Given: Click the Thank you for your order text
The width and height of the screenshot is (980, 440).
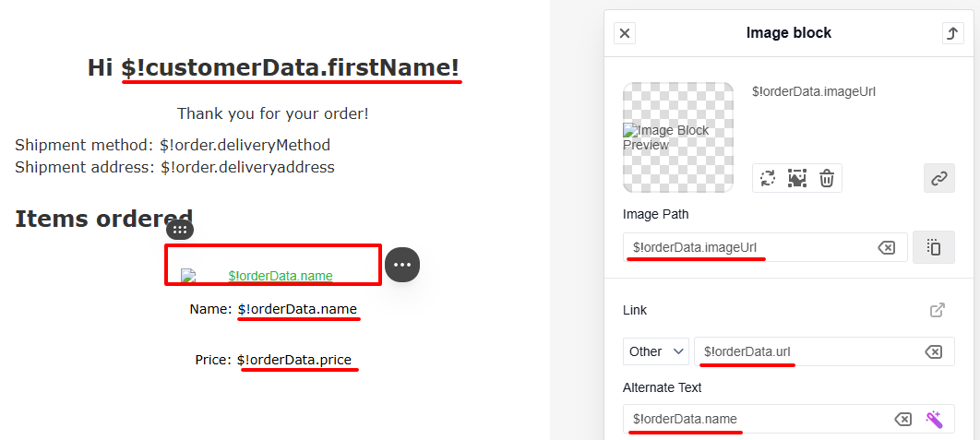Looking at the screenshot, I should tap(273, 113).
